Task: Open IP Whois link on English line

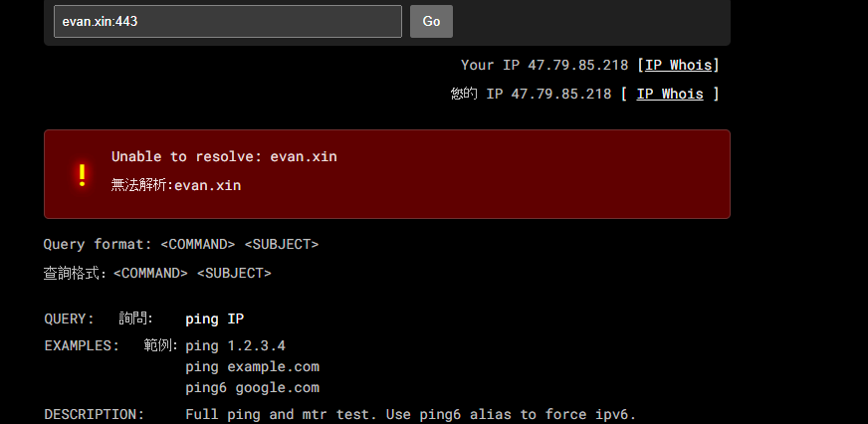Action: pos(678,65)
